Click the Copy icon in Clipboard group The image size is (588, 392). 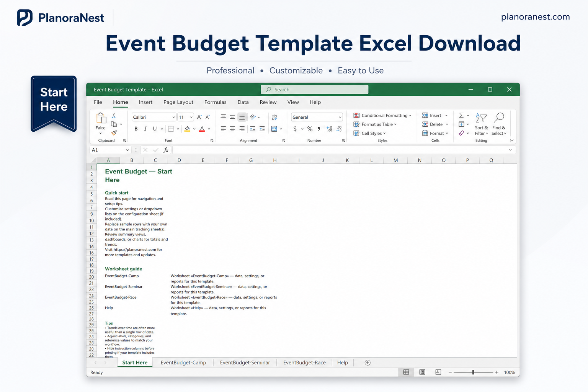114,124
